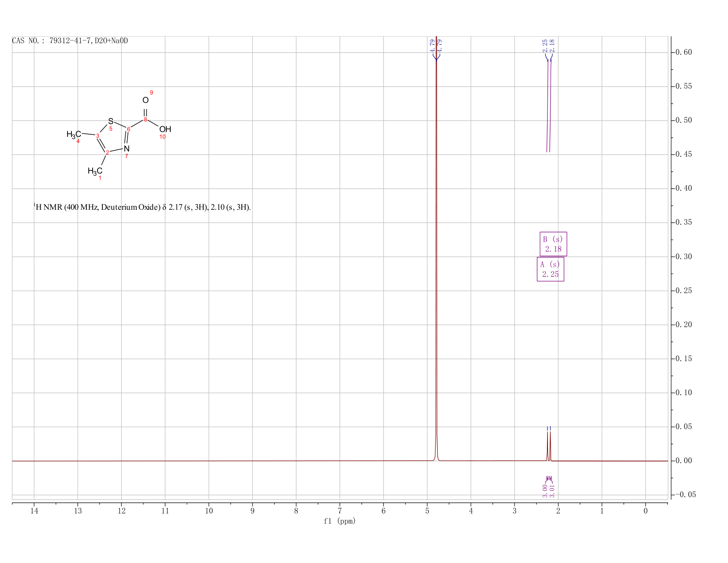Click the x-axis tick label 10

(209, 511)
